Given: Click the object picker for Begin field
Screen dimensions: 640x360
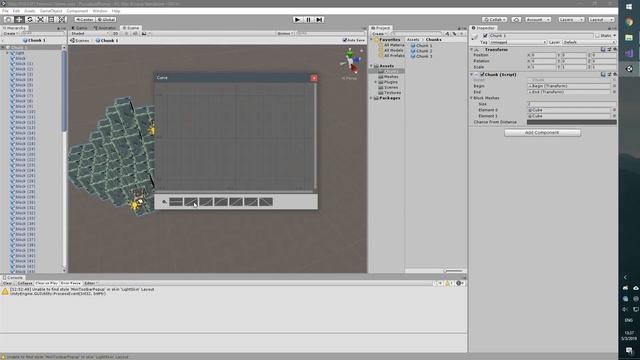Looking at the screenshot, I should point(614,86).
